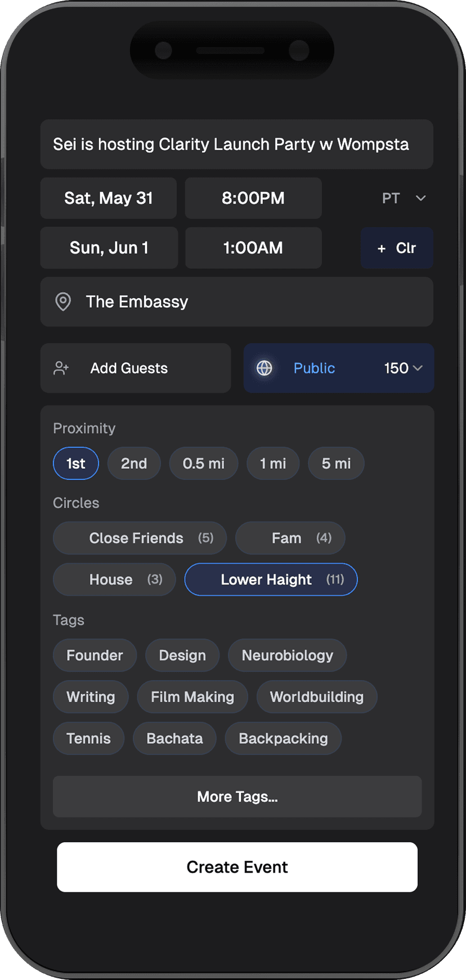
Task: Click Add Guests
Action: (x=128, y=368)
